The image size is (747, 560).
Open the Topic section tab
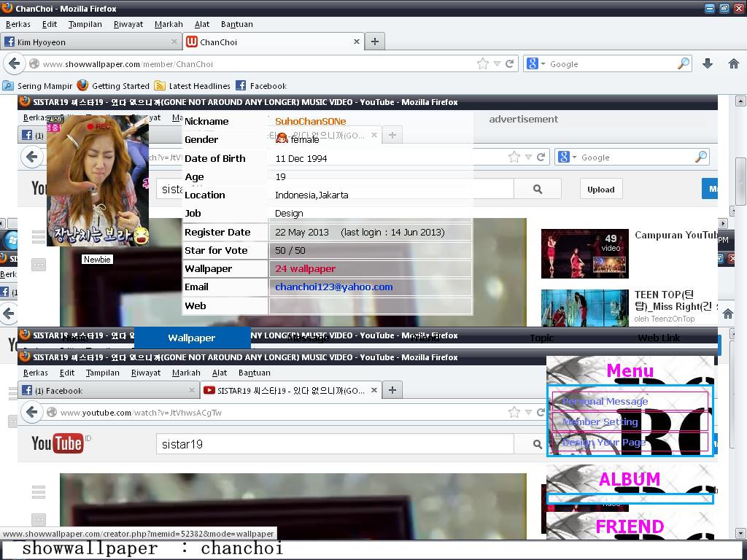pyautogui.click(x=542, y=338)
